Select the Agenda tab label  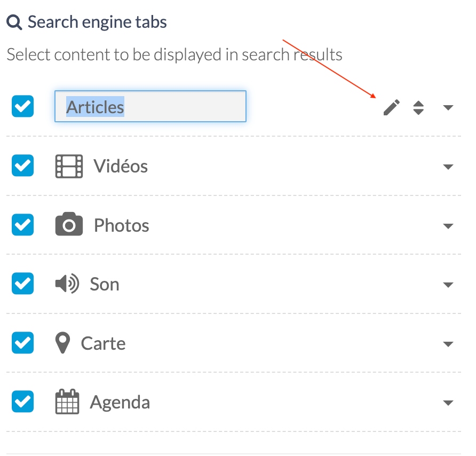(120, 403)
